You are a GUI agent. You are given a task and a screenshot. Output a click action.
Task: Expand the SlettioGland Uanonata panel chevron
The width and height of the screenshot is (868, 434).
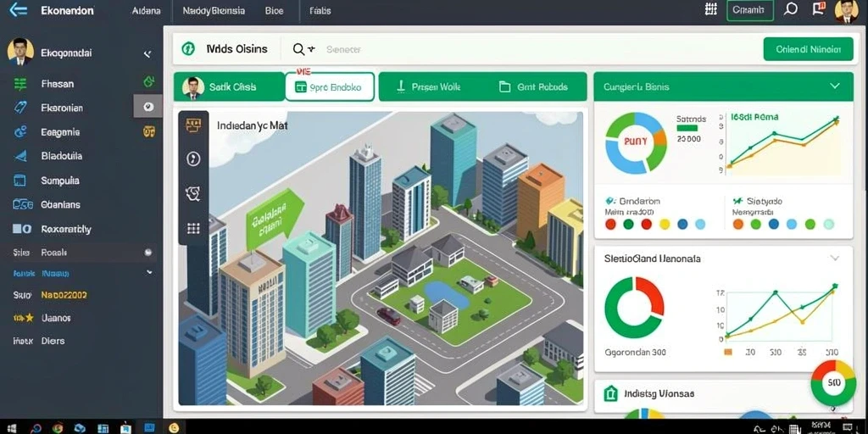835,258
